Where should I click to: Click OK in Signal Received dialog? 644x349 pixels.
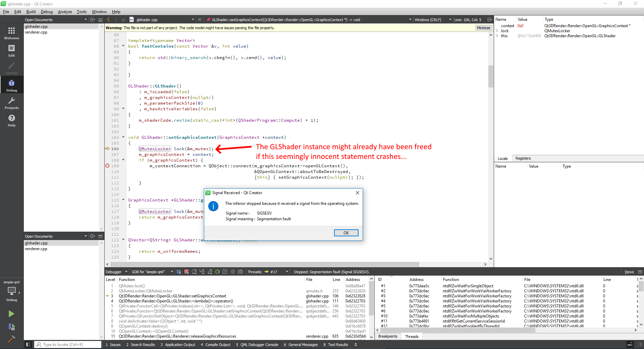[346, 233]
